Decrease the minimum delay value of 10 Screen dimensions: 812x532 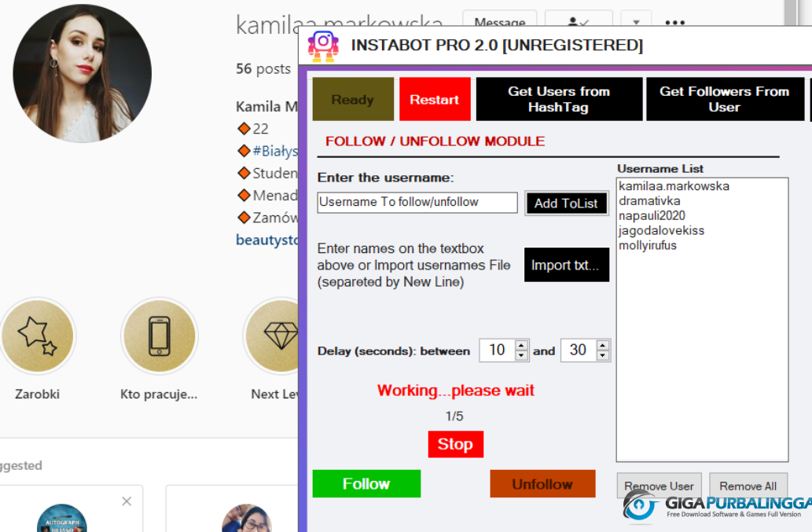(x=521, y=355)
